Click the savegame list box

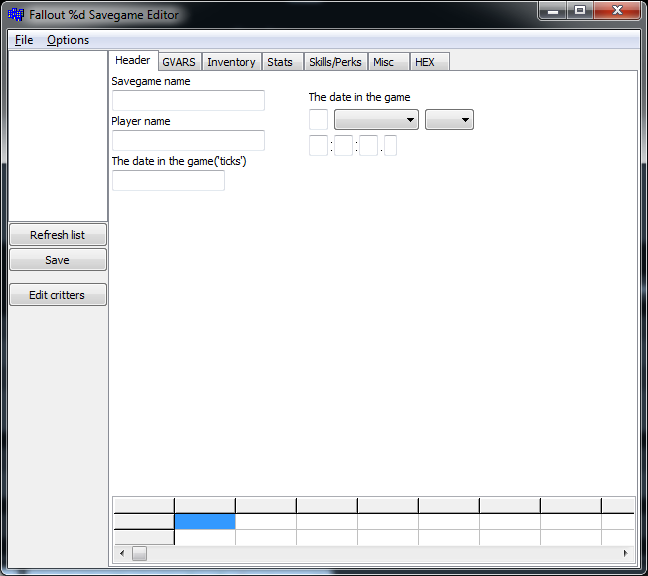(x=58, y=136)
